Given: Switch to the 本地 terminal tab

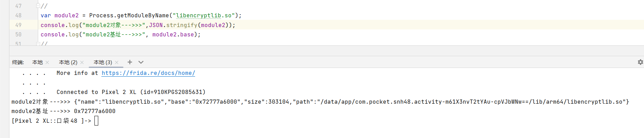Looking at the screenshot, I should [37, 62].
